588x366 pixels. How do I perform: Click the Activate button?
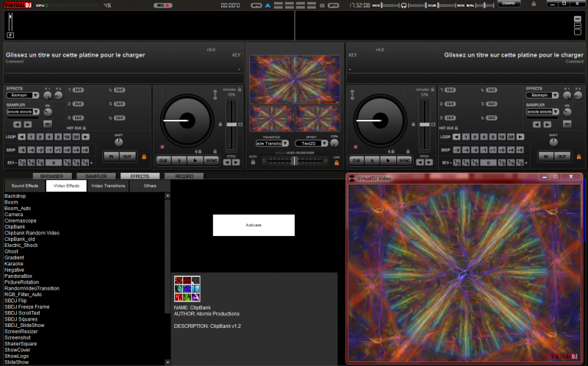(x=254, y=225)
